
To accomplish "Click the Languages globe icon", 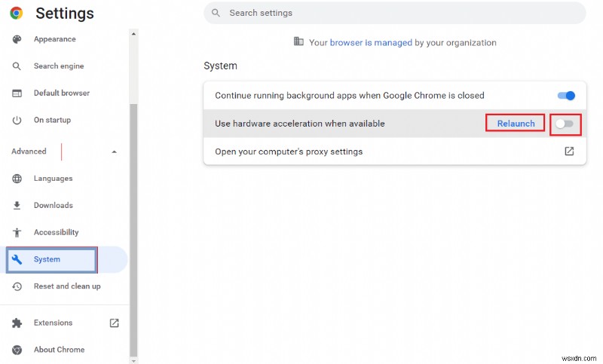I will [17, 179].
